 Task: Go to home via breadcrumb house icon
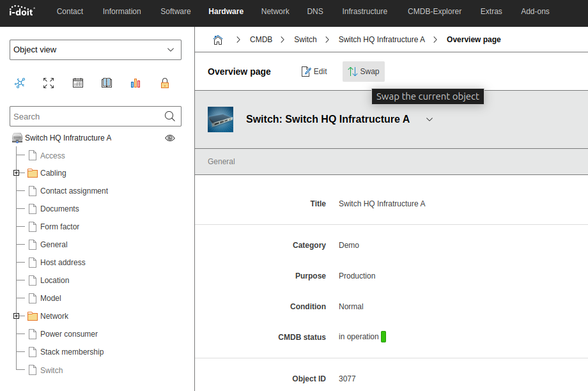tap(218, 40)
